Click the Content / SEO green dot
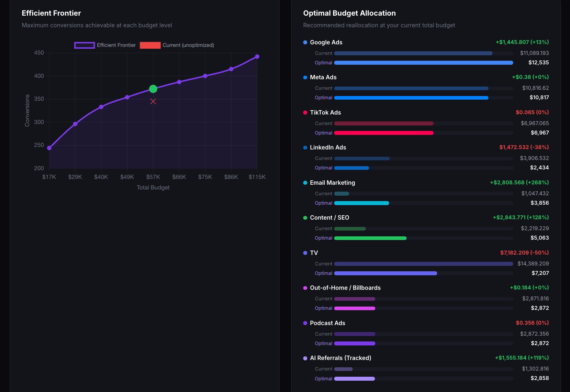This screenshot has width=570, height=392. pyautogui.click(x=305, y=218)
